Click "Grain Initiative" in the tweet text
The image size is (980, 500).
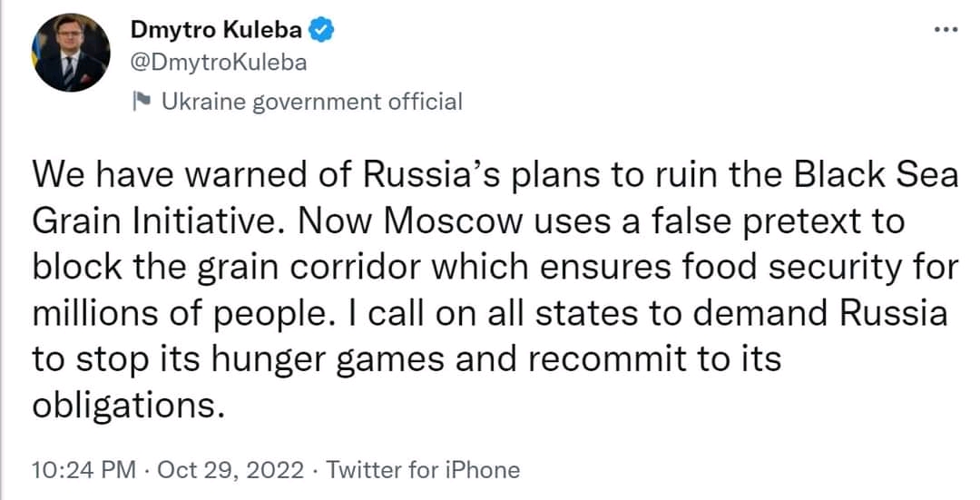(x=153, y=221)
